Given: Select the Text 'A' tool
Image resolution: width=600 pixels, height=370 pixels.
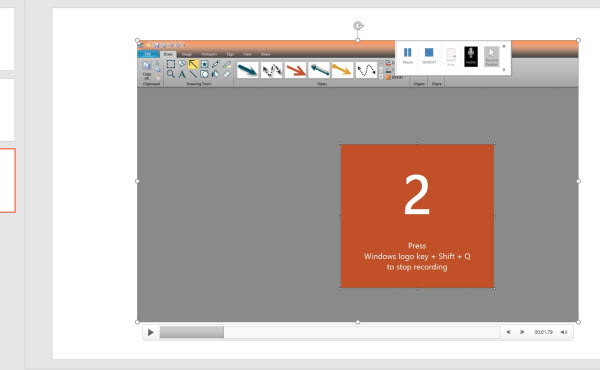Looking at the screenshot, I should coord(182,74).
